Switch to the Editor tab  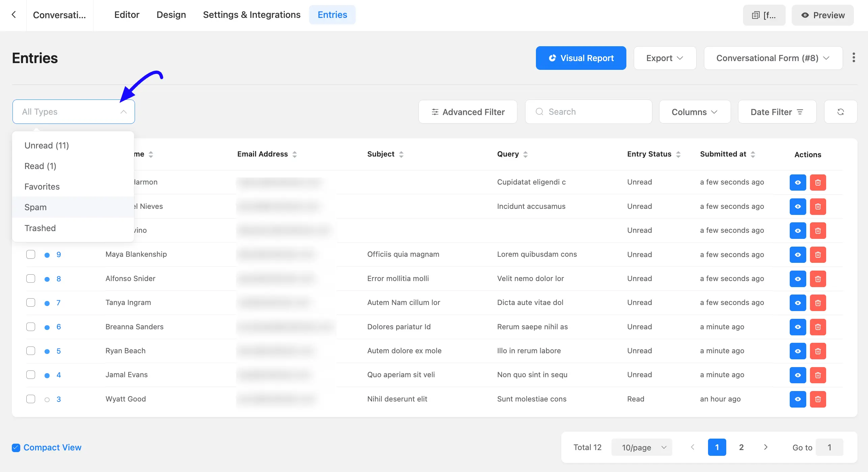point(127,15)
